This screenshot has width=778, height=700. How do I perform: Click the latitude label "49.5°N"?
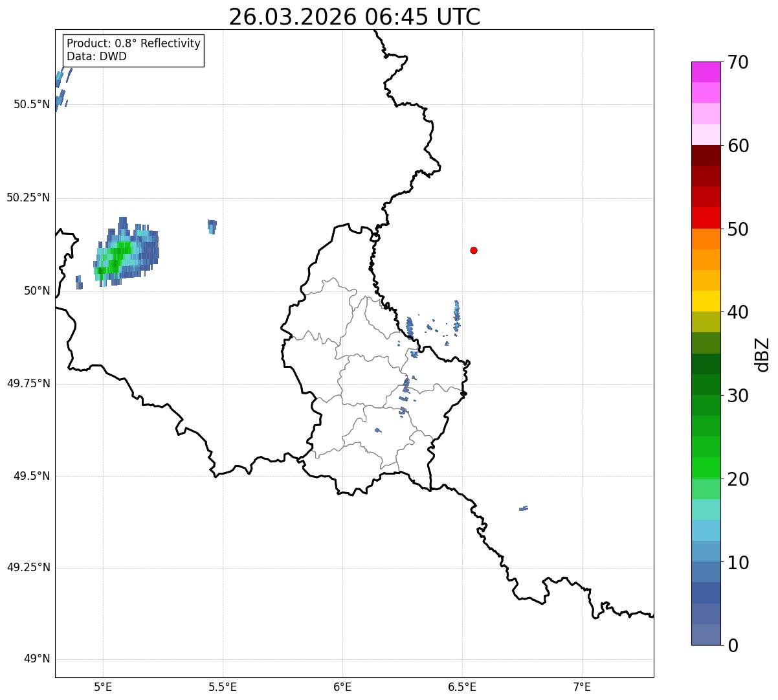pos(32,476)
